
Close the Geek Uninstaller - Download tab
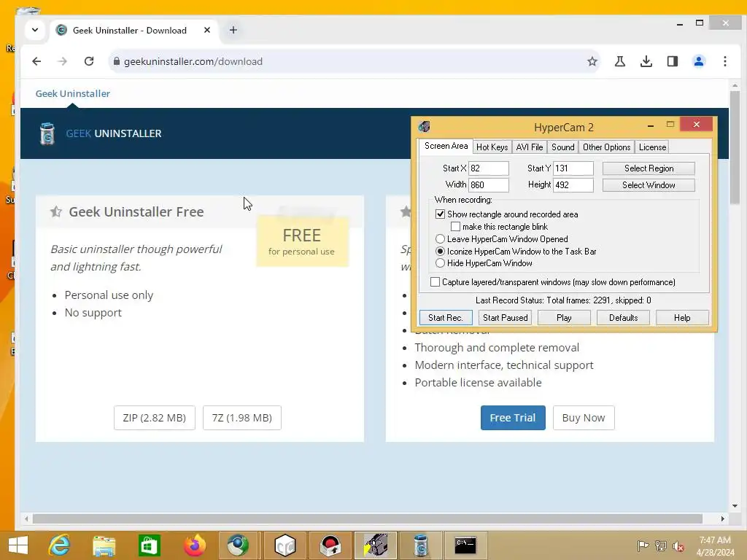[x=207, y=30]
